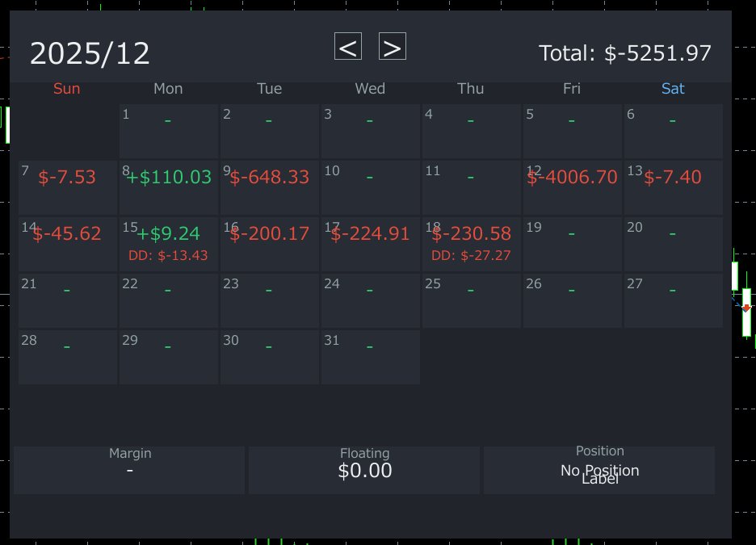Select the day 22 calendar cell
Image resolution: width=756 pixels, height=545 pixels.
169,300
